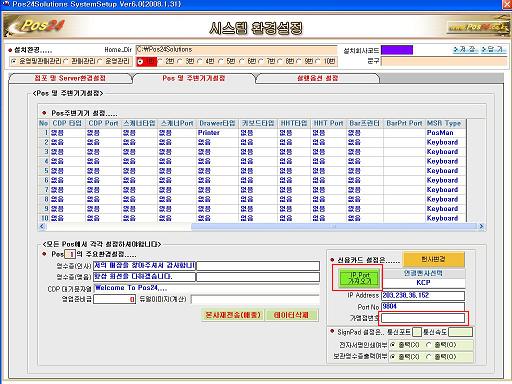The width and height of the screenshot is (512, 384).
Task: Click the 본사재전송 button
Action: 232,315
